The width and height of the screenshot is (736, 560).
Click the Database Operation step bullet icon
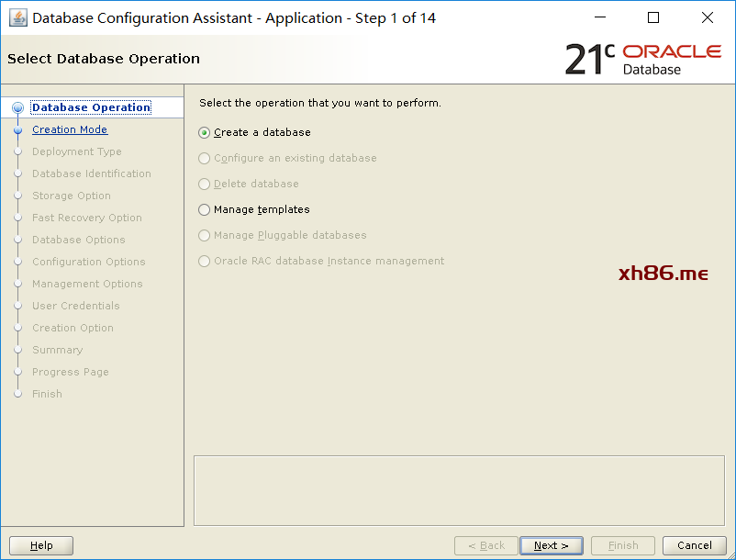17,108
